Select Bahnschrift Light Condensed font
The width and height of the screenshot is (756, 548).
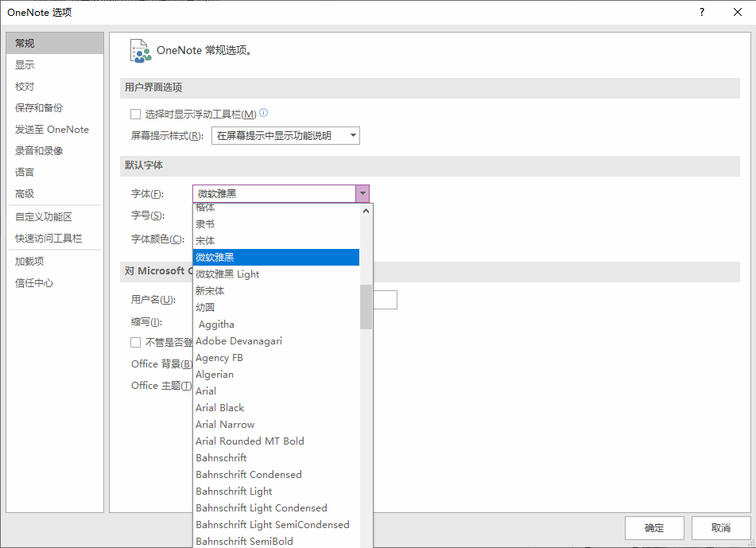[277, 508]
